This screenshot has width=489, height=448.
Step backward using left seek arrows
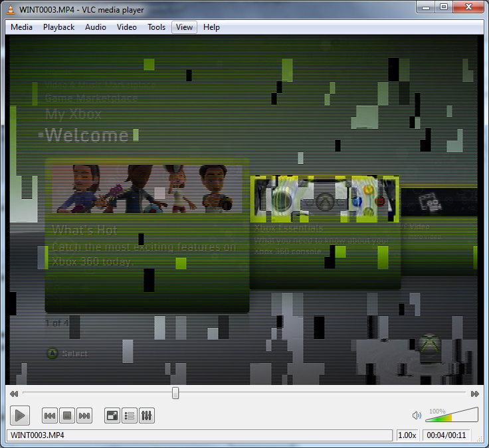point(14,394)
